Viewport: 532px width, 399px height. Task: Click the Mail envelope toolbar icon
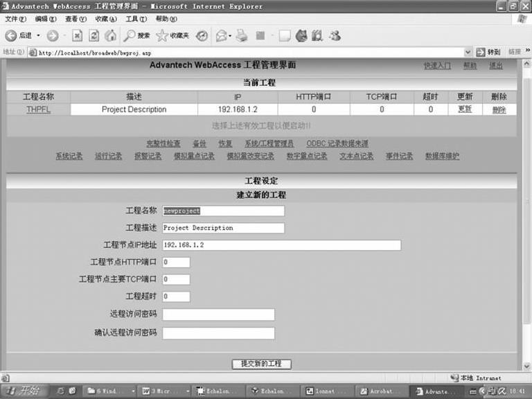click(222, 35)
